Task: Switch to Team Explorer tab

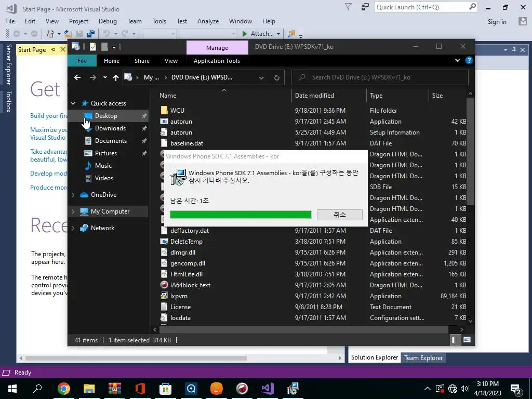Action: tap(423, 357)
